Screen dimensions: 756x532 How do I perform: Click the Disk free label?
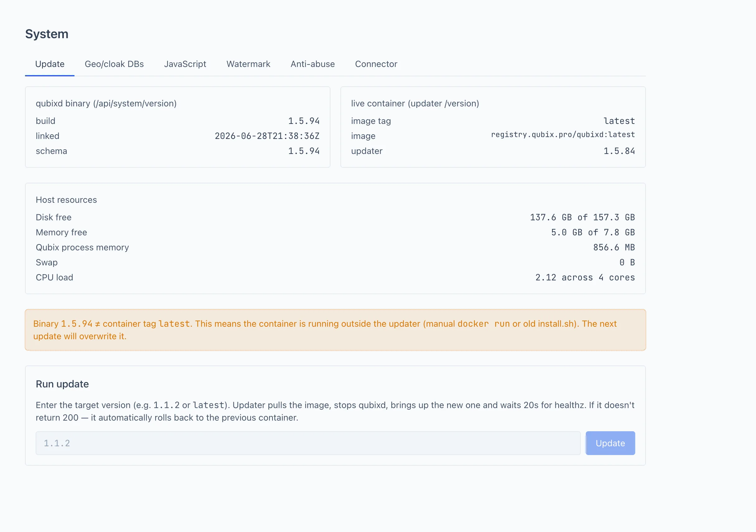tap(54, 217)
